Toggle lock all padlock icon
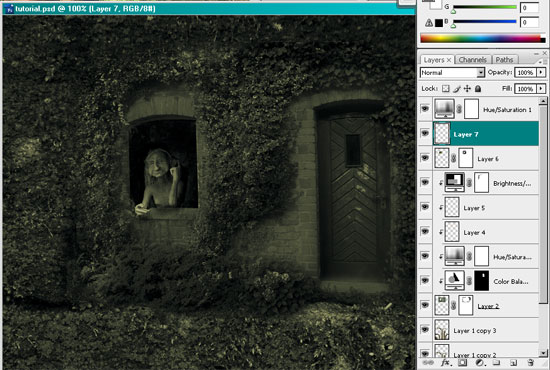 pyautogui.click(x=478, y=89)
